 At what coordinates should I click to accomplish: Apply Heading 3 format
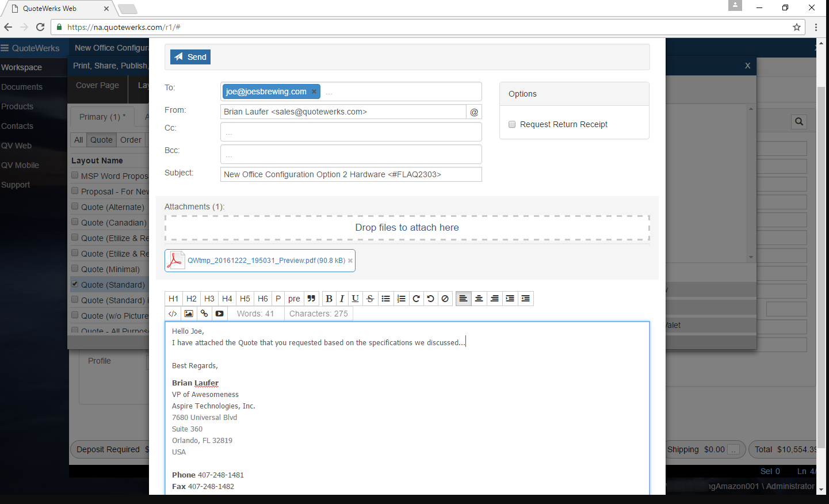click(x=209, y=299)
